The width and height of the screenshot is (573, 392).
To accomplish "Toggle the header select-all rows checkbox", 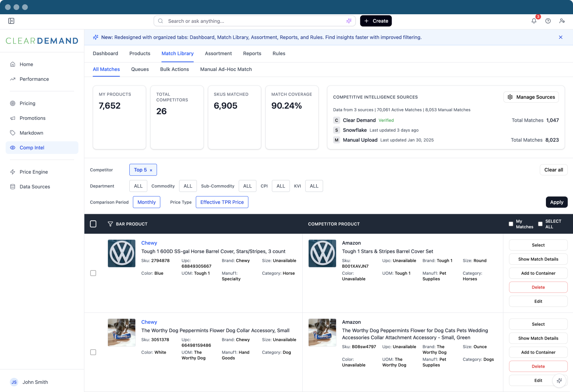I will [x=93, y=224].
